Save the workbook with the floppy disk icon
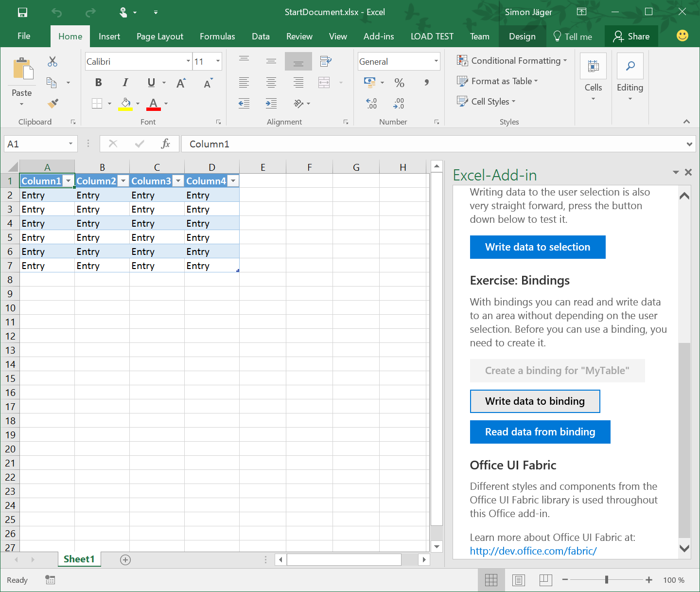This screenshot has width=700, height=592. coord(22,12)
